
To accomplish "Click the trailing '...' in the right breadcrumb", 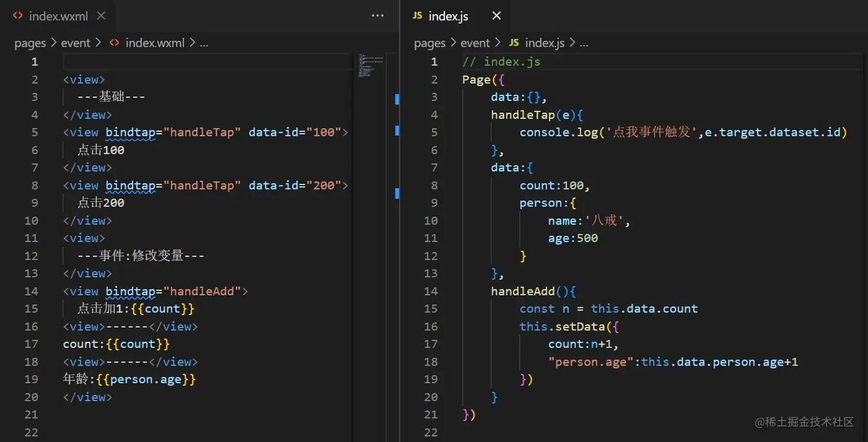I will pos(584,43).
